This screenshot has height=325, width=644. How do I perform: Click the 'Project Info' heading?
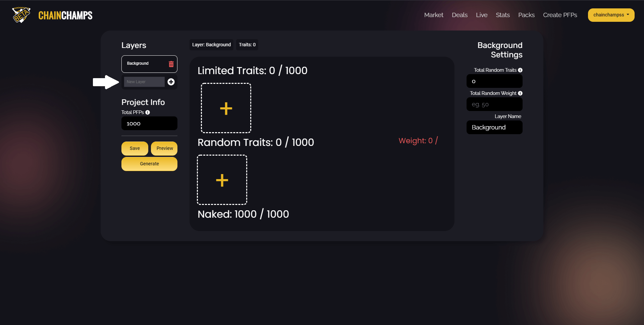pos(143,102)
